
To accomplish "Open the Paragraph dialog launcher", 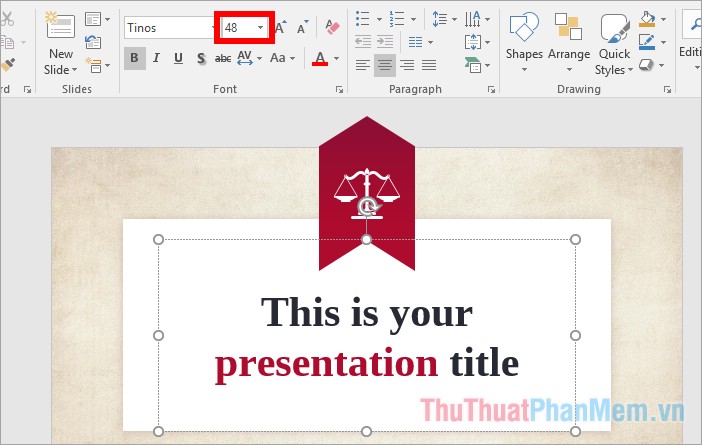I will (491, 90).
